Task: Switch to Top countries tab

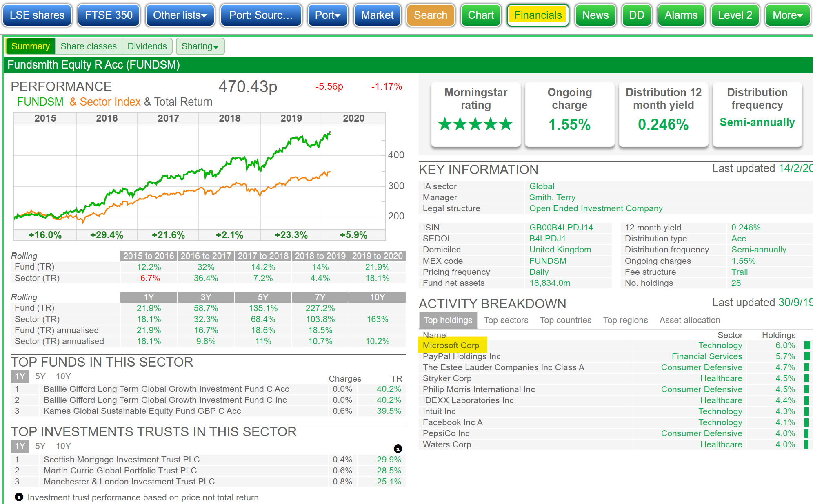Action: (x=566, y=320)
